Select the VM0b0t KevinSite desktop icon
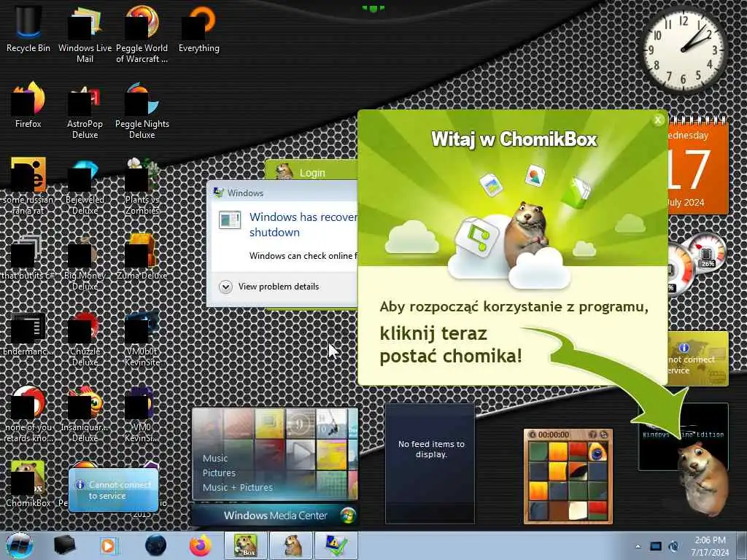 [x=142, y=338]
